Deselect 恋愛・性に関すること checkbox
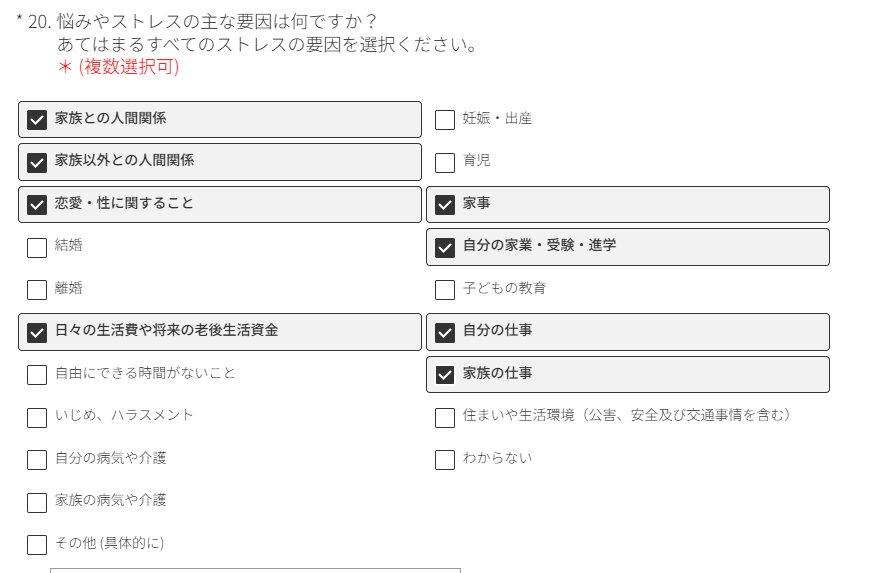 pos(37,205)
